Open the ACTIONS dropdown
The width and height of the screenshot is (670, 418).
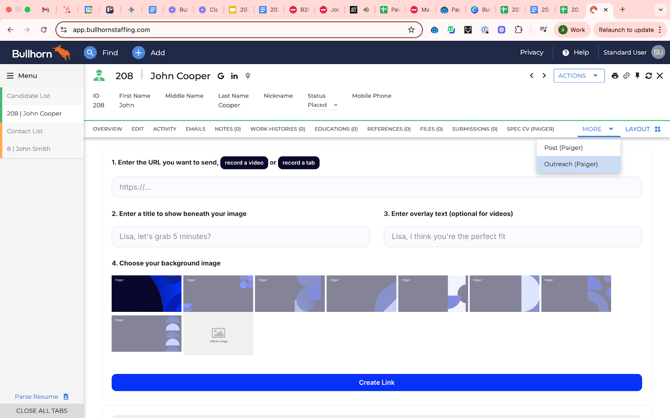coord(578,76)
